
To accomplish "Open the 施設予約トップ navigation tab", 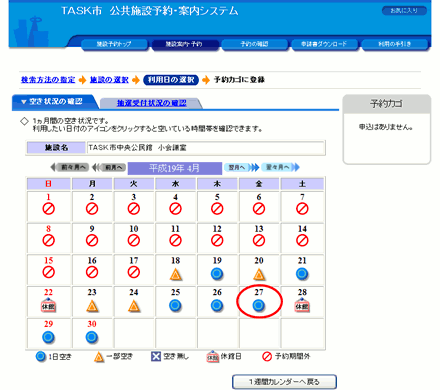I will point(114,44).
